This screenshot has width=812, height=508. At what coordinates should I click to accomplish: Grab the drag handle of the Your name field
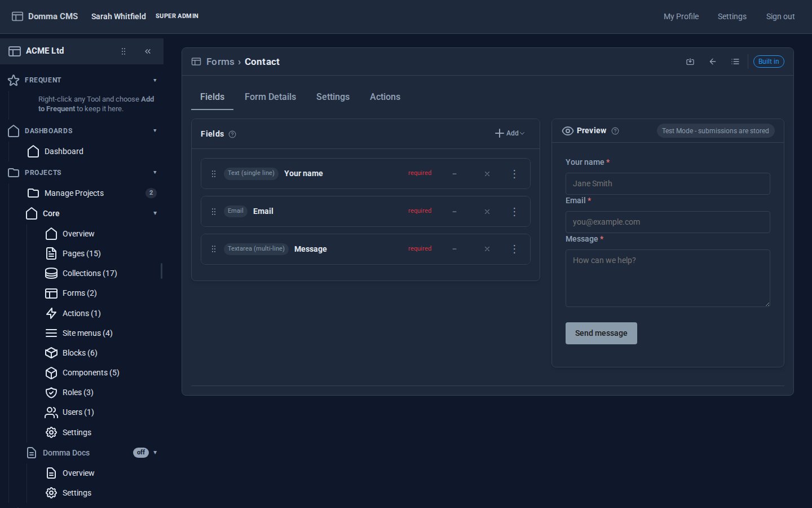214,174
